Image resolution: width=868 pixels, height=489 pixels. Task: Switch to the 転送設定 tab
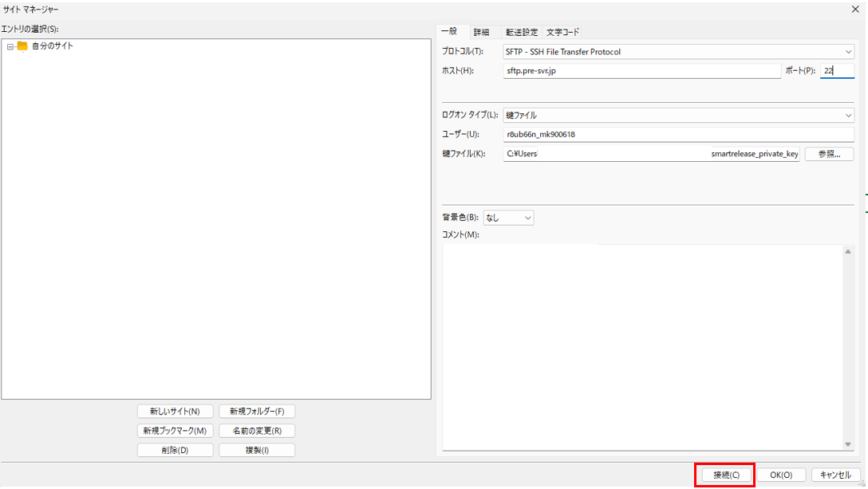pos(522,32)
